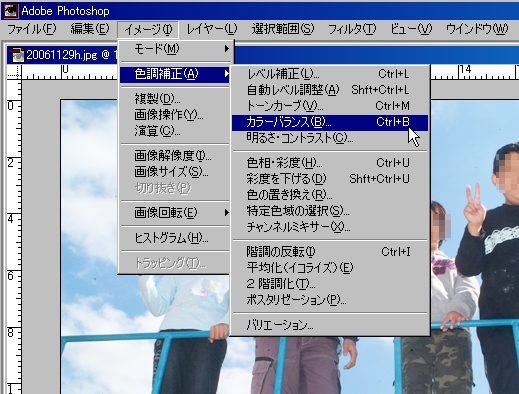Select ポスタリゼーション(P)... entry
This screenshot has width=519, height=394.
click(329, 300)
